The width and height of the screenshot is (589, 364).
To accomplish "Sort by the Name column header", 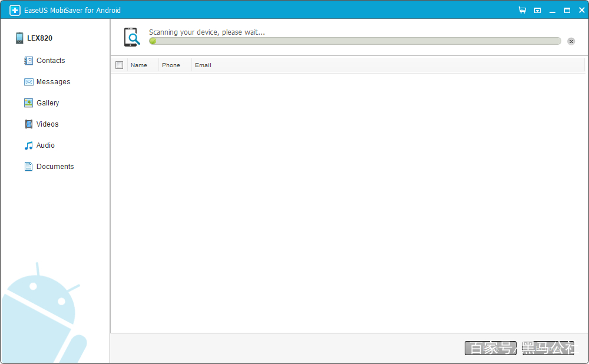I will coord(139,65).
